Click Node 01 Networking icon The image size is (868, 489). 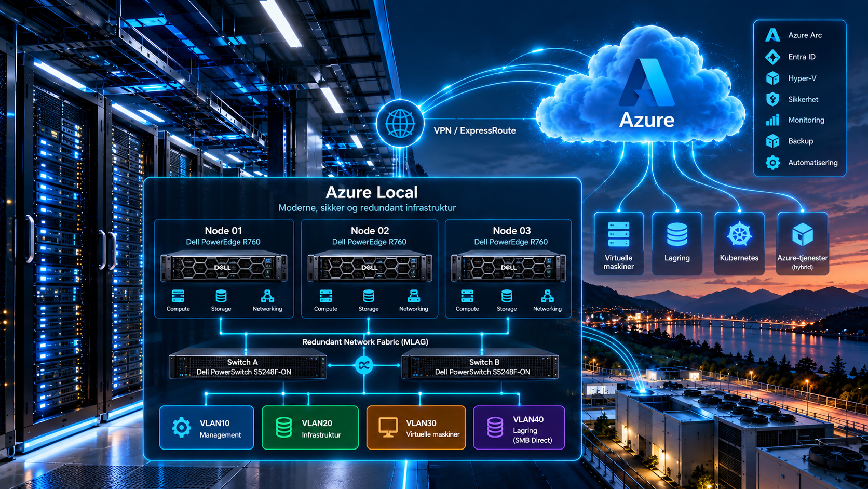pyautogui.click(x=267, y=296)
